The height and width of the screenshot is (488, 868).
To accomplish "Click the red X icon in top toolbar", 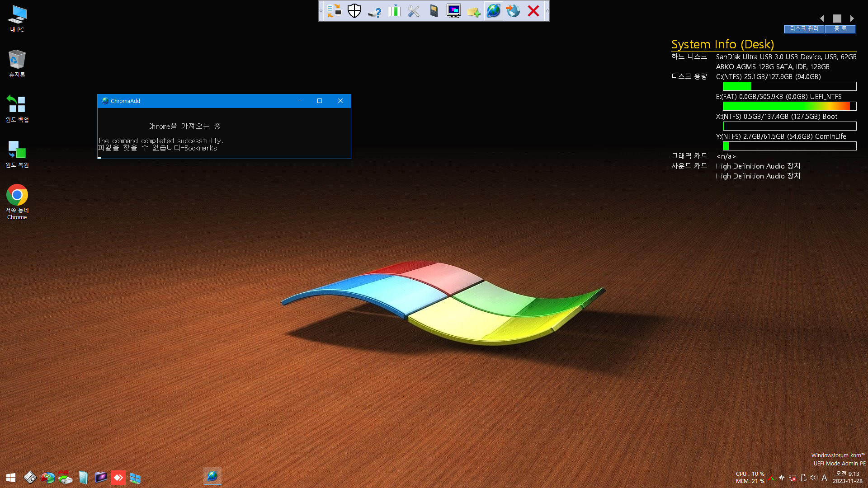I will tap(533, 11).
